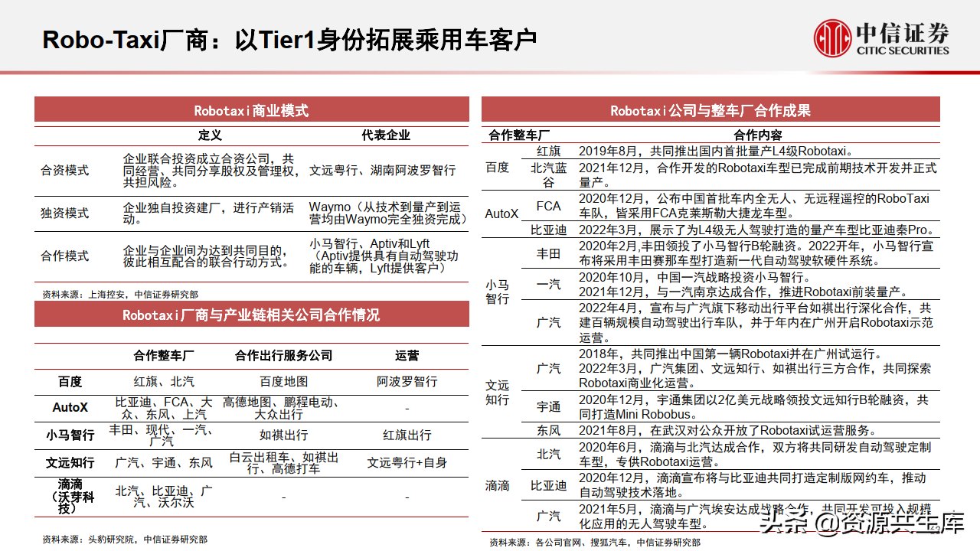Click the 2020年10月 中国一汽战略投资 entry
The image size is (980, 551).
[x=743, y=284]
